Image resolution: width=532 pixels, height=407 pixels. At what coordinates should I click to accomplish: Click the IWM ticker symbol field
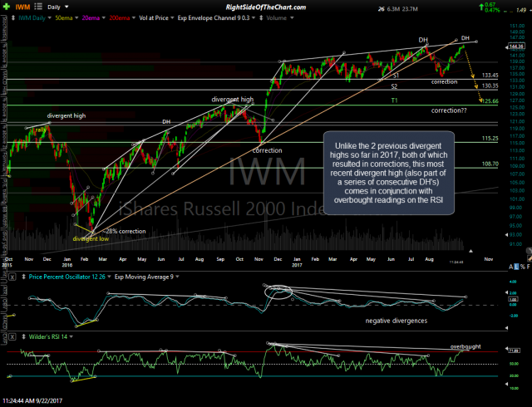pos(22,7)
